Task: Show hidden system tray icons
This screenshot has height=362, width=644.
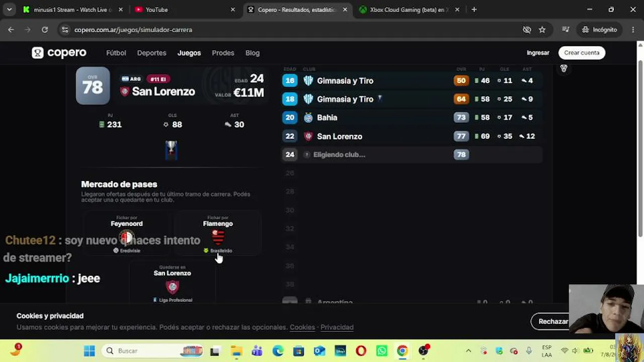Action: tap(468, 351)
